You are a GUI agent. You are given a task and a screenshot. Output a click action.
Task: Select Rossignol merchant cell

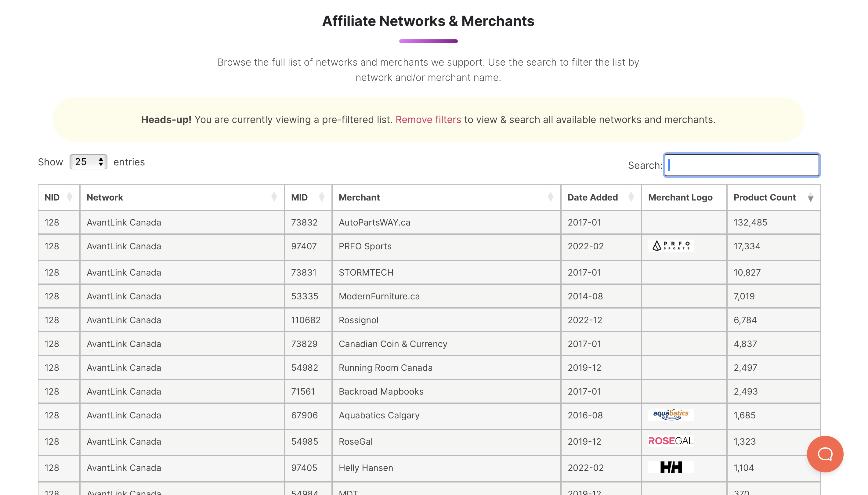[x=446, y=320]
